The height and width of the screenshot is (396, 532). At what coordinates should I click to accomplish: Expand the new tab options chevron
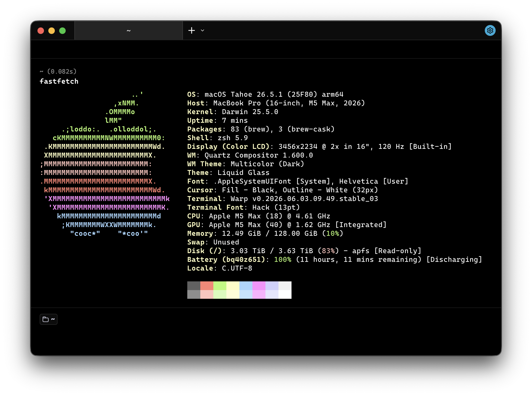click(202, 30)
